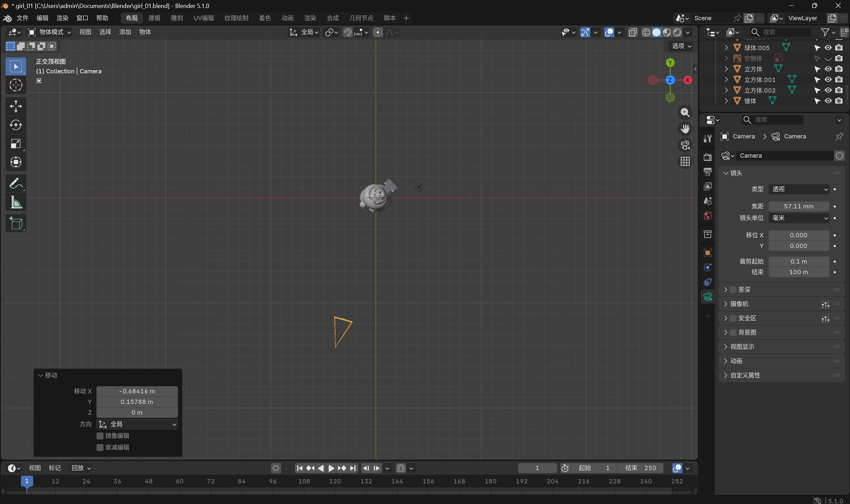Enable the 镜像编辑 checkbox
Image resolution: width=850 pixels, height=504 pixels.
[100, 436]
